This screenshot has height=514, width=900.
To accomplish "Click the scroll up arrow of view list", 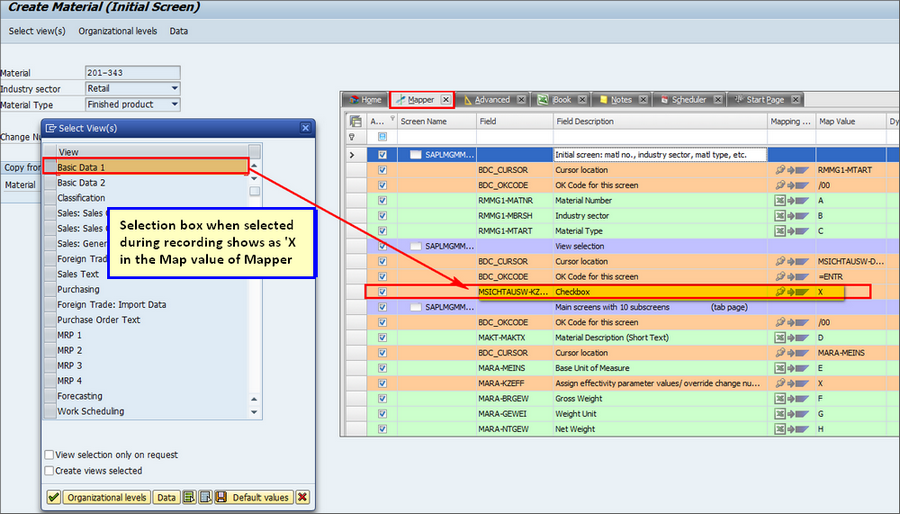I will (x=254, y=166).
